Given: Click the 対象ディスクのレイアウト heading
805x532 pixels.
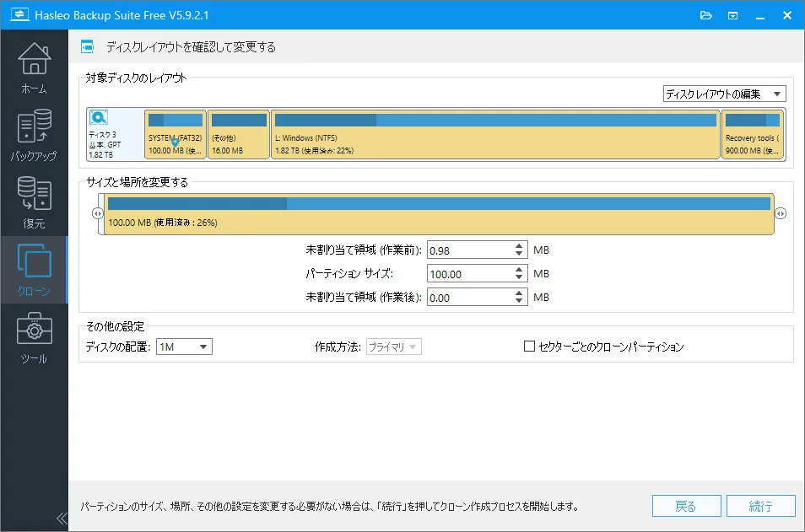Looking at the screenshot, I should point(136,78).
